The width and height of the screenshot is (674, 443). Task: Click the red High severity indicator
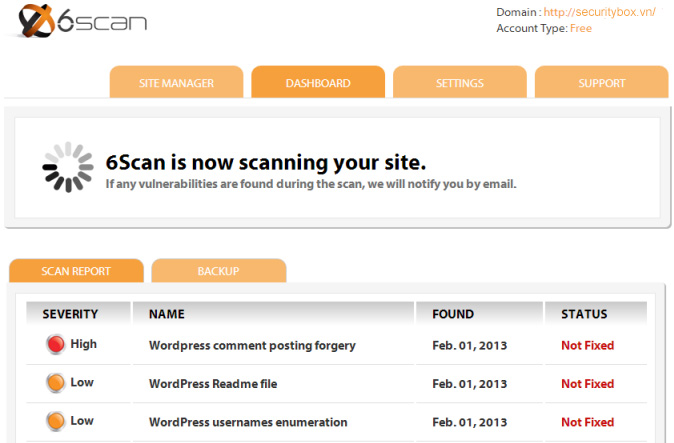point(55,344)
